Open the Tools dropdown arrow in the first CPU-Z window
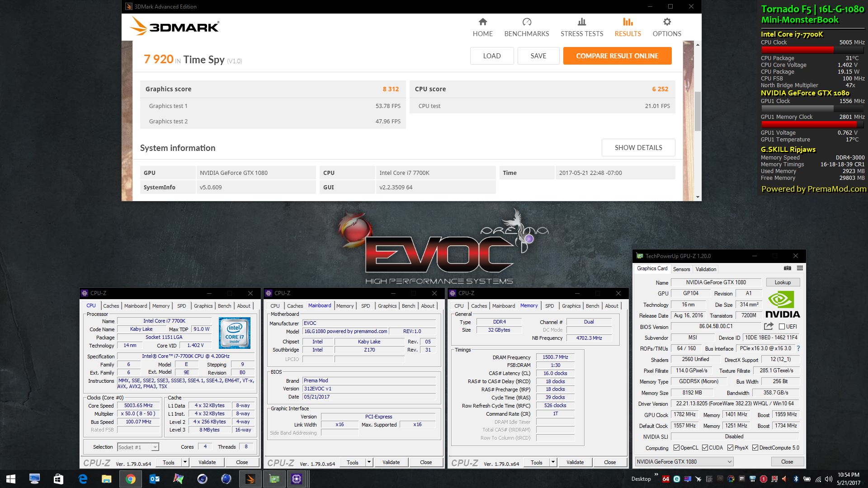This screenshot has height=488, width=868. 185,462
